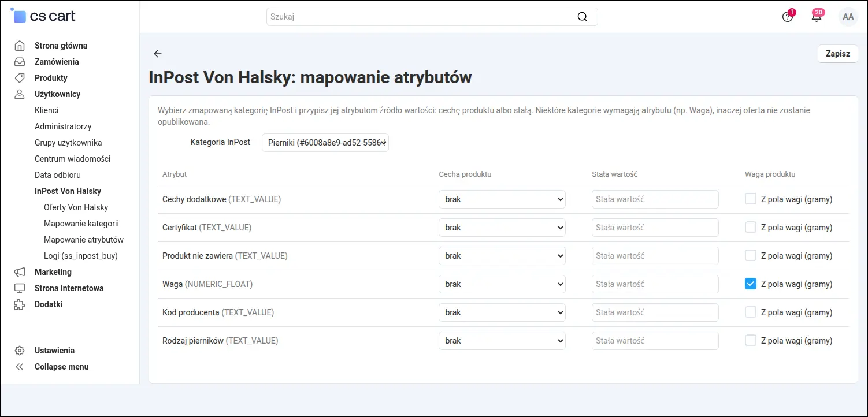Open Dodatki menu item
The width and height of the screenshot is (868, 417).
click(49, 304)
